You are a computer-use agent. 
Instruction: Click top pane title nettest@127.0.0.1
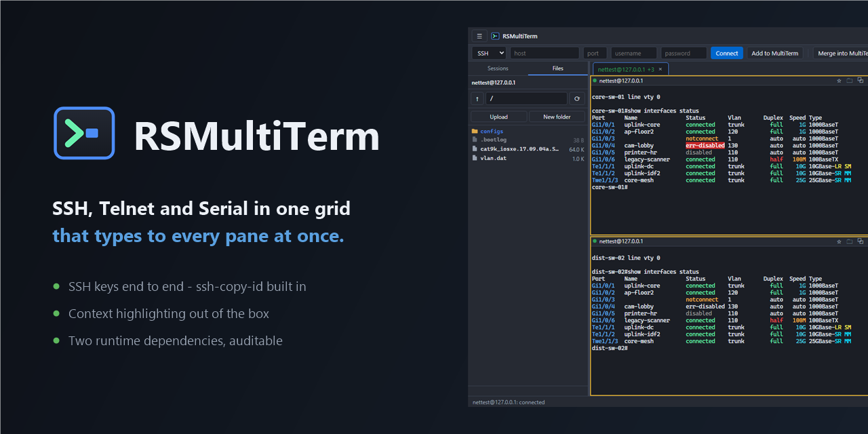tap(621, 81)
